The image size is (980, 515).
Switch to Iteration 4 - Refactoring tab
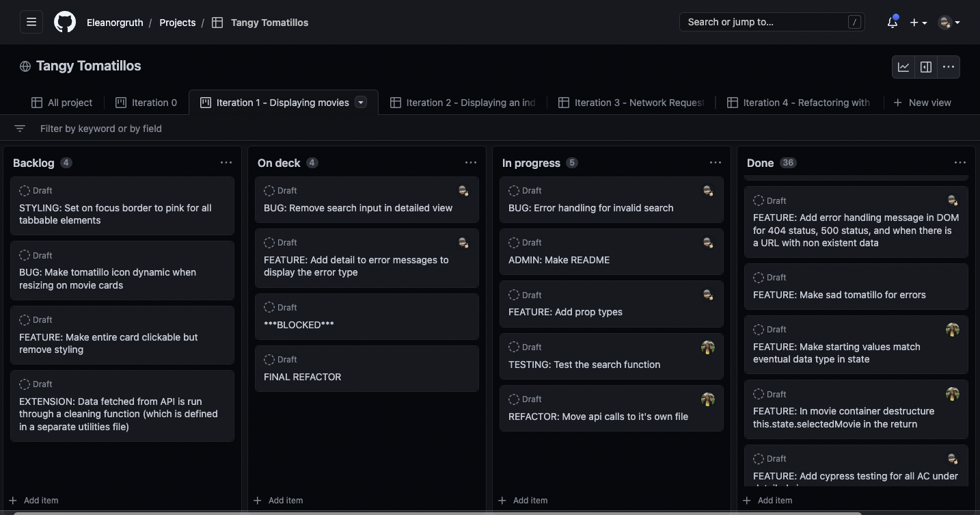pos(800,103)
